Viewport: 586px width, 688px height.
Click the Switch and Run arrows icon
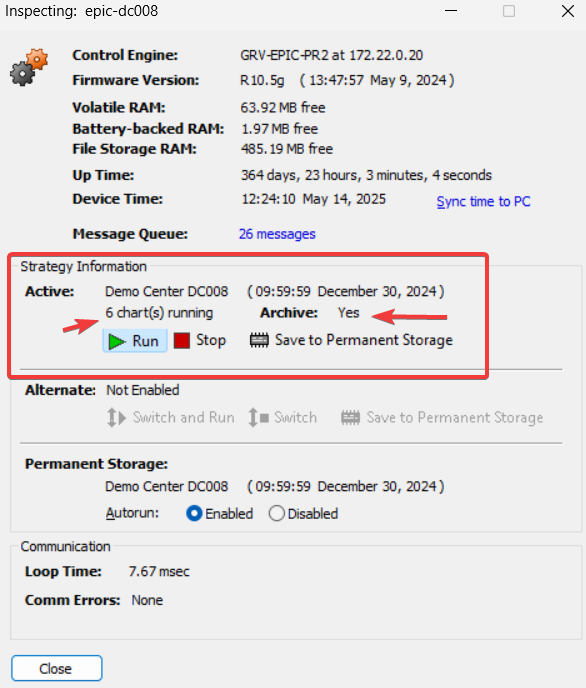(x=116, y=417)
